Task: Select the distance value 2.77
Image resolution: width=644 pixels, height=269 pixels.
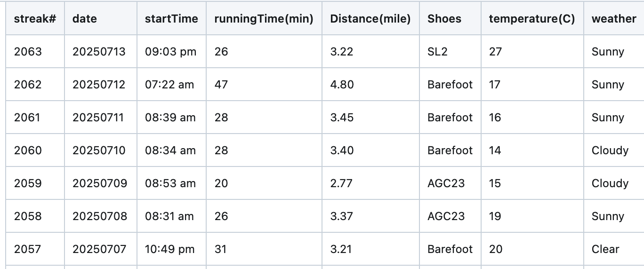Action: pyautogui.click(x=341, y=183)
